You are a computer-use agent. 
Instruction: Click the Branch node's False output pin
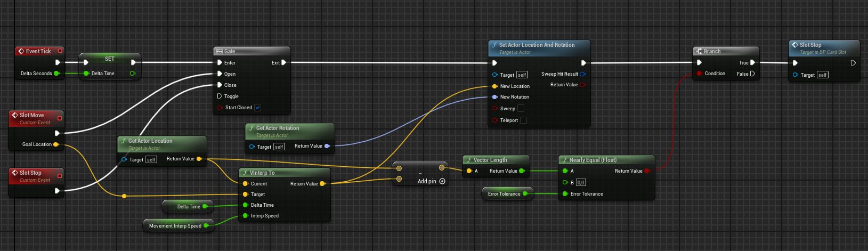tap(752, 74)
